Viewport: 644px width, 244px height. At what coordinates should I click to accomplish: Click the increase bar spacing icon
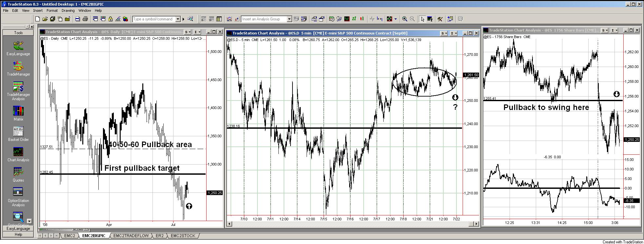click(380, 19)
